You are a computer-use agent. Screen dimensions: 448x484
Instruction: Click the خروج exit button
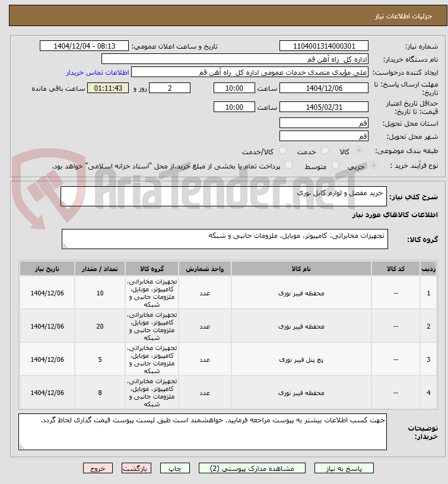[x=97, y=468]
